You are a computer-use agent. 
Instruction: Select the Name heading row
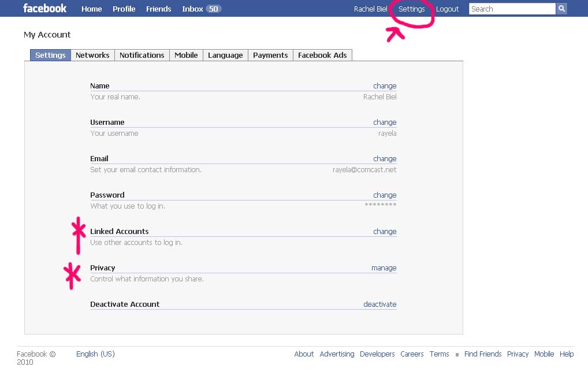(100, 86)
